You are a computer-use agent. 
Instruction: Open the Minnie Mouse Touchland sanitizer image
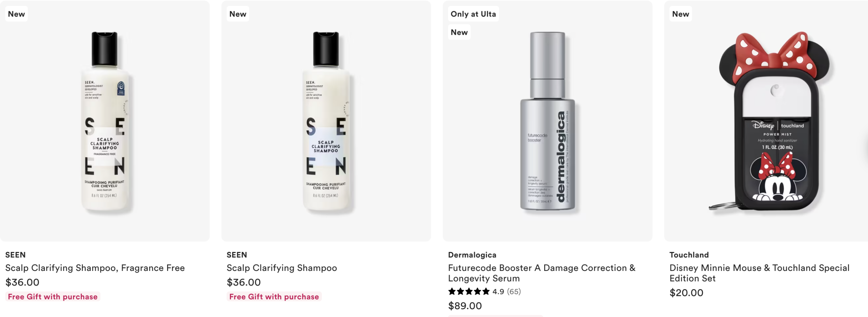(x=766, y=121)
